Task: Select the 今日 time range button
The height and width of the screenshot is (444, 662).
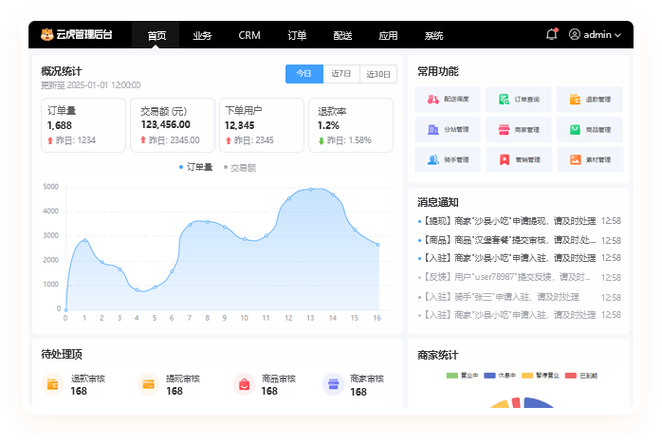Action: 304,74
